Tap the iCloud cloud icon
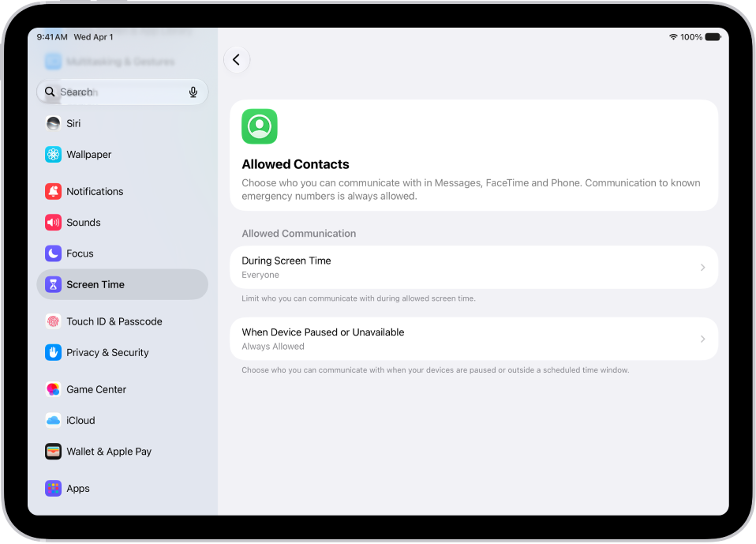 (x=53, y=421)
